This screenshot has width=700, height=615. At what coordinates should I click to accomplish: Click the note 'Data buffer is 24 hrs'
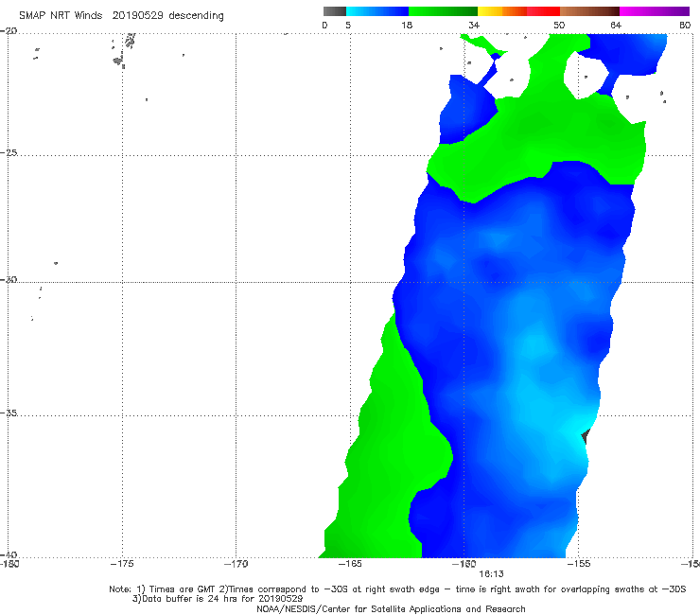click(x=190, y=599)
